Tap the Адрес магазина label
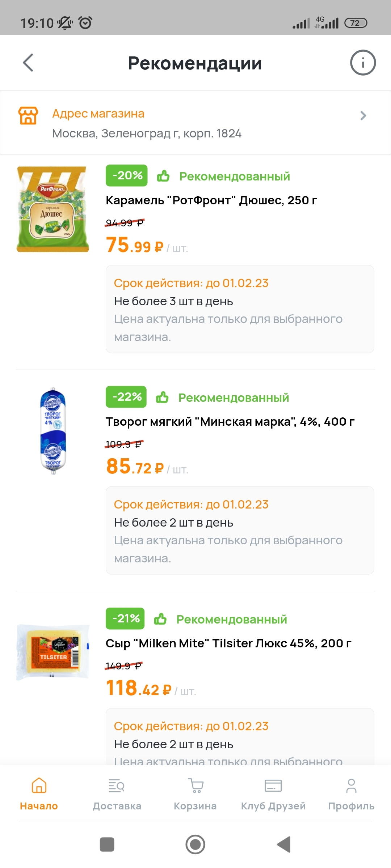The image size is (391, 868). tap(98, 114)
